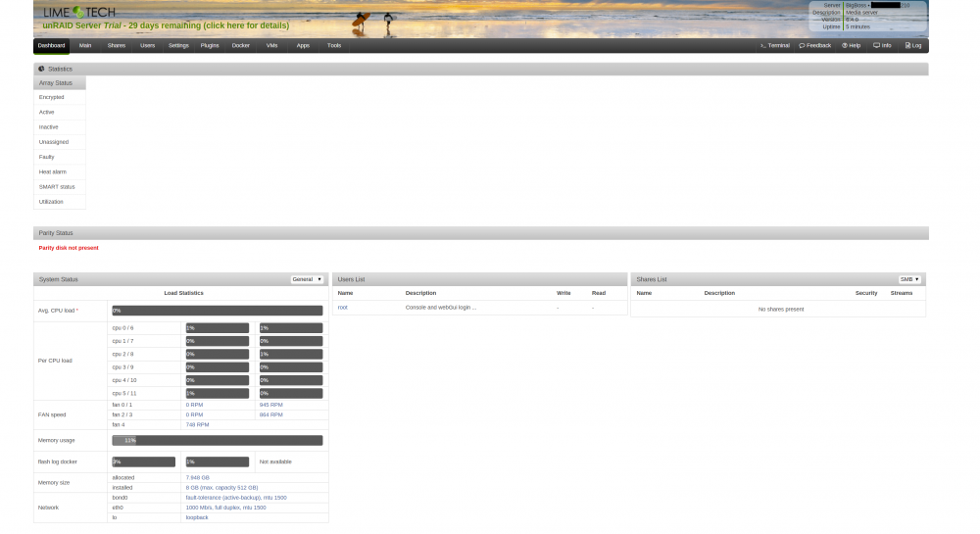Click Users List Description column header

420,293
